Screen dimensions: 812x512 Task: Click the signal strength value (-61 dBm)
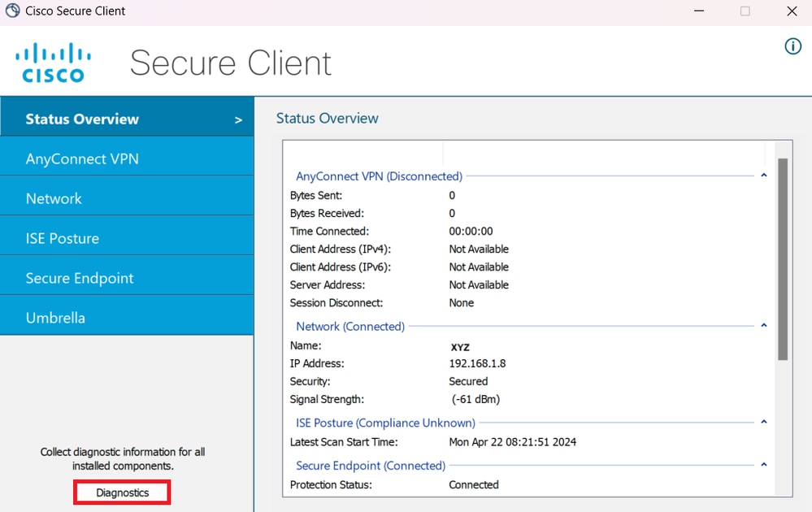pos(475,399)
